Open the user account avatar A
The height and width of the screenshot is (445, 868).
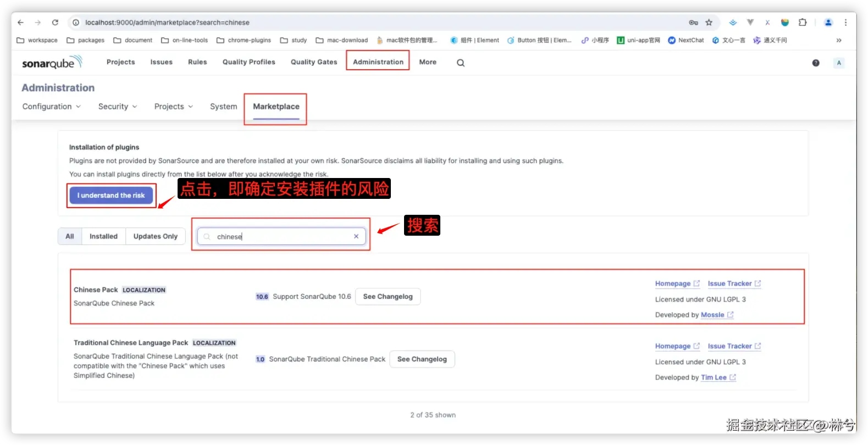pos(839,63)
